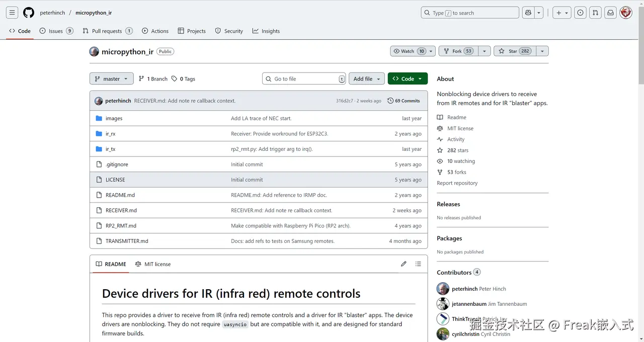This screenshot has width=644, height=342.
Task: Click the ir_tx folder icon
Action: click(x=99, y=149)
